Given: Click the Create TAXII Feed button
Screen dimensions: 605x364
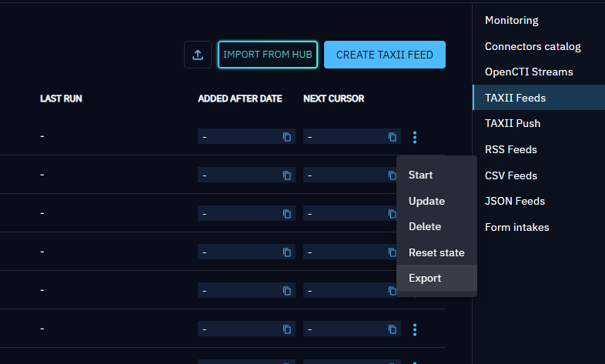Looking at the screenshot, I should (x=384, y=55).
